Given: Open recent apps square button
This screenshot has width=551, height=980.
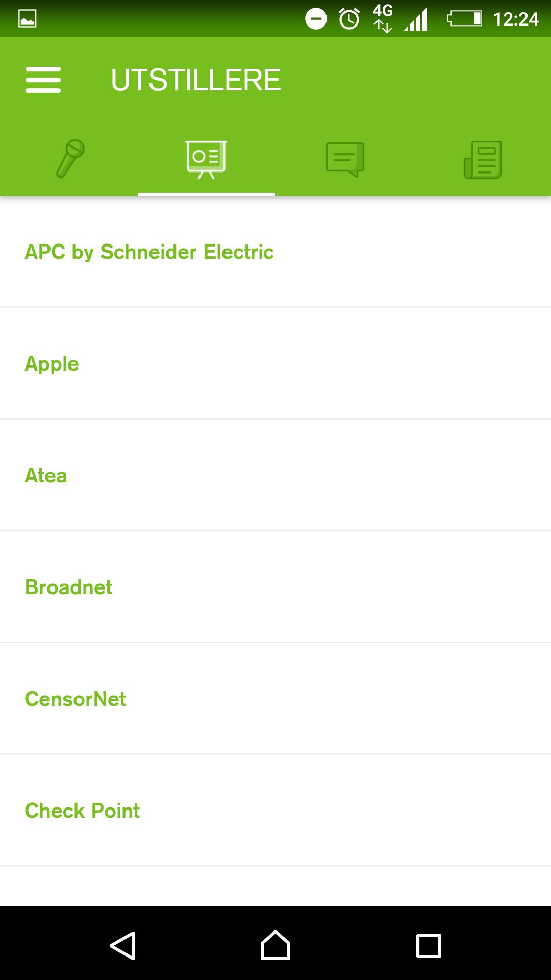Looking at the screenshot, I should 429,945.
